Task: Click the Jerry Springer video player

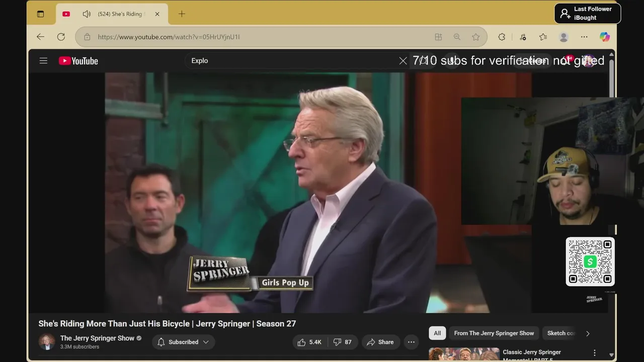Action: (x=318, y=193)
